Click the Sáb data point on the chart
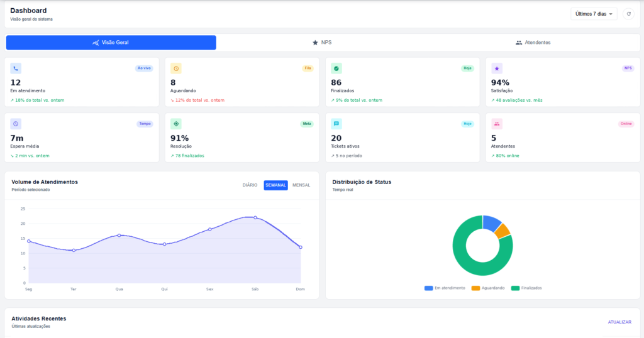 coord(255,217)
